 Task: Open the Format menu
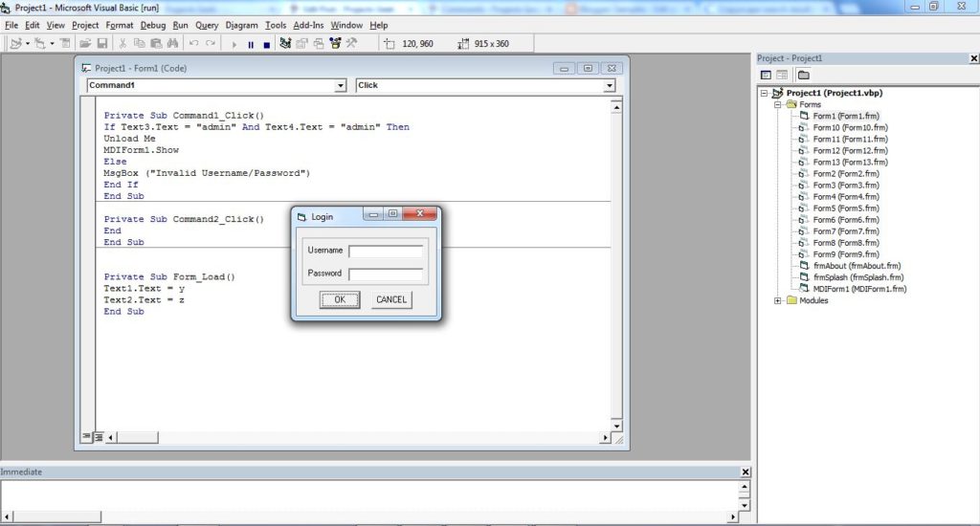coord(119,25)
